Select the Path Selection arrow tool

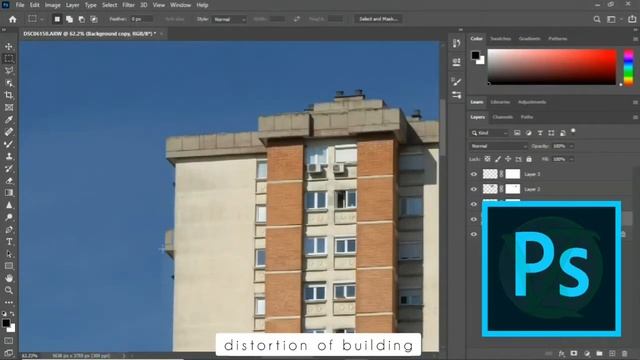[x=9, y=254]
